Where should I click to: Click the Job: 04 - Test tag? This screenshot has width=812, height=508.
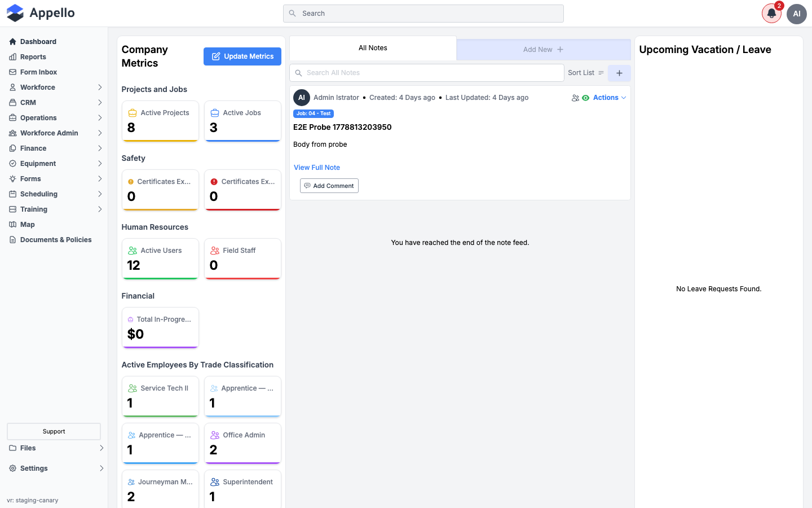314,113
